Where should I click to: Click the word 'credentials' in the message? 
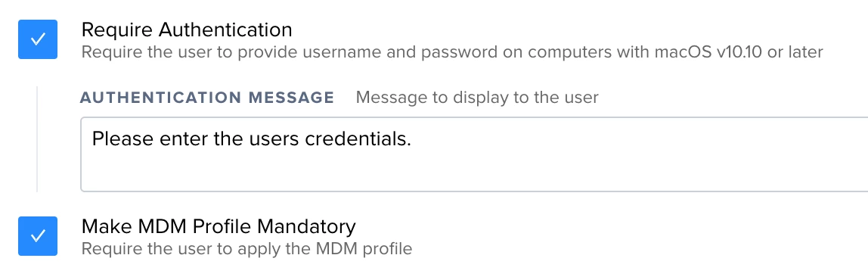click(357, 138)
